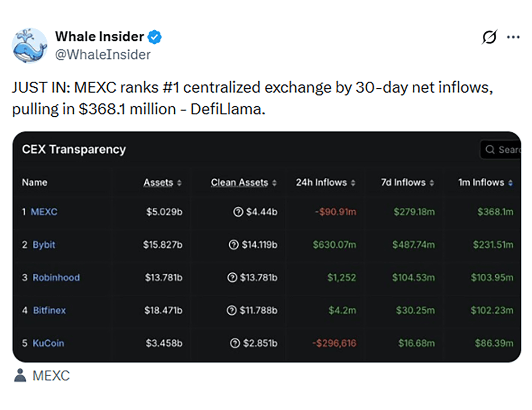Sort by 7d Inflows column header
The height and width of the screenshot is (410, 532).
click(408, 183)
